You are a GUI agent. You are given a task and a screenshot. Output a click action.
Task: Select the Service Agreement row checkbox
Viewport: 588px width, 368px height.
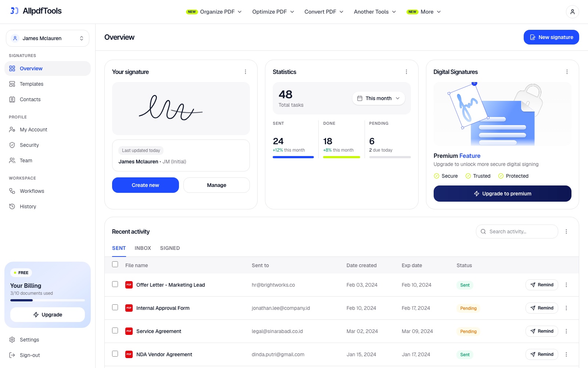tap(115, 330)
